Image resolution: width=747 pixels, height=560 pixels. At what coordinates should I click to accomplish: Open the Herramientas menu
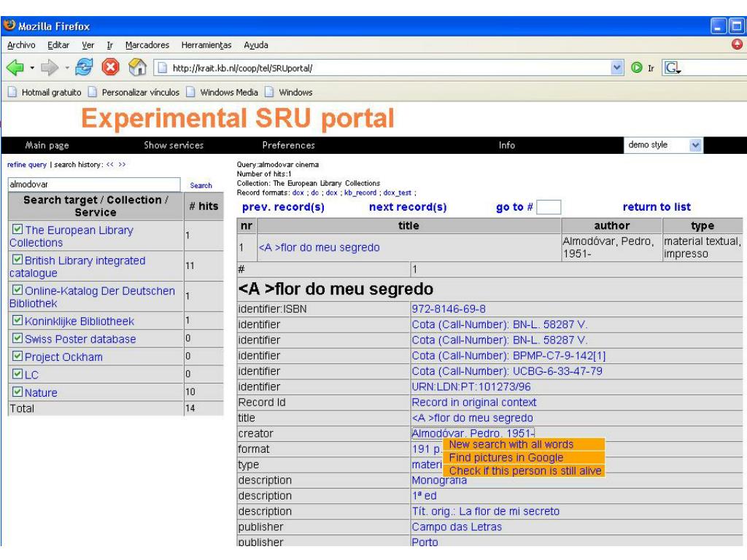(x=206, y=44)
